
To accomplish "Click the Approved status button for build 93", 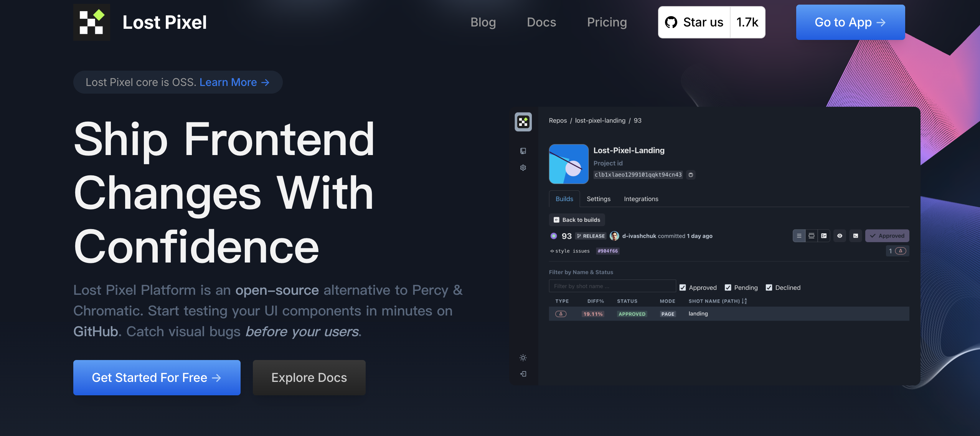I will (x=887, y=236).
